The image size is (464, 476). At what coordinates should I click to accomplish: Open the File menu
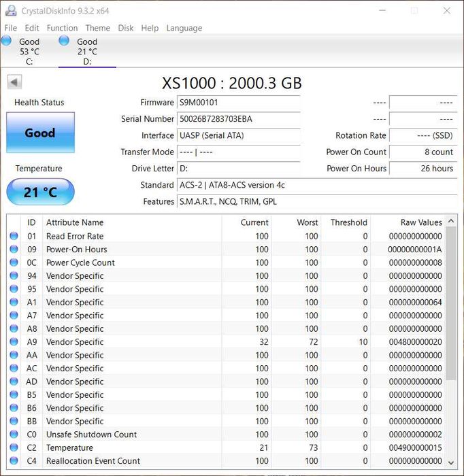(x=11, y=28)
